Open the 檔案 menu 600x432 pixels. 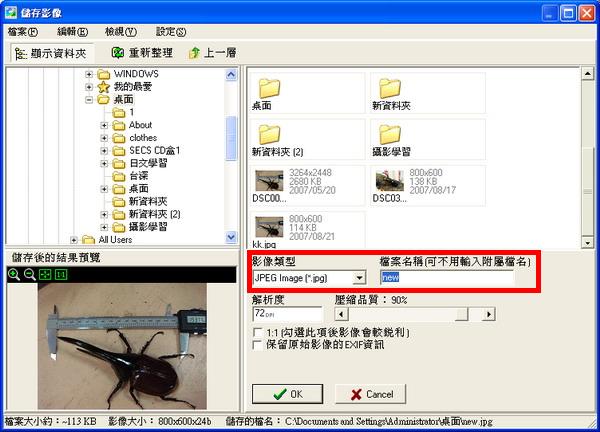(23, 31)
